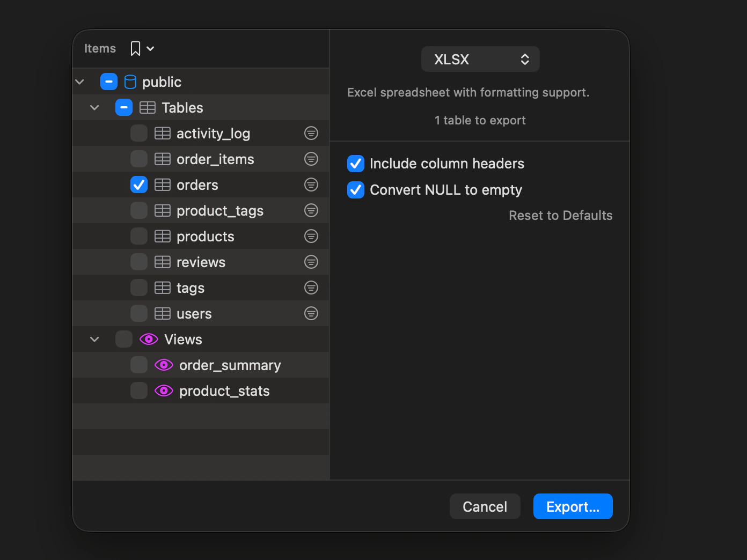Screen dimensions: 747x560
Task: Check the tags table checkbox
Action: (x=139, y=288)
